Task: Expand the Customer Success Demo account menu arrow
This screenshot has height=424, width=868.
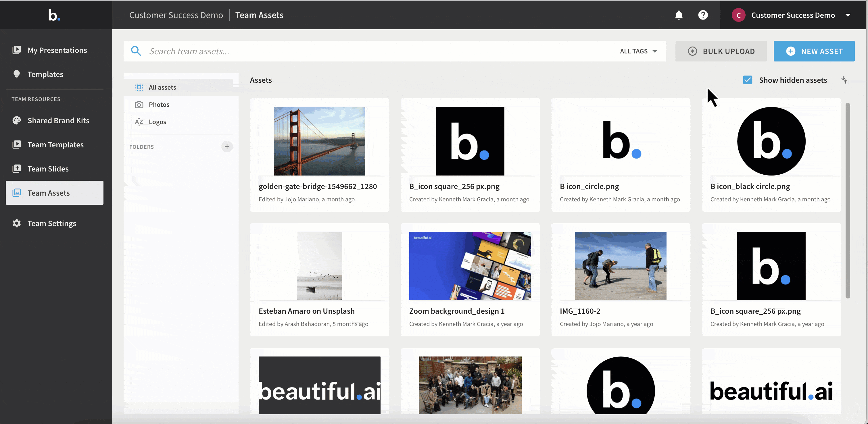Action: click(847, 15)
